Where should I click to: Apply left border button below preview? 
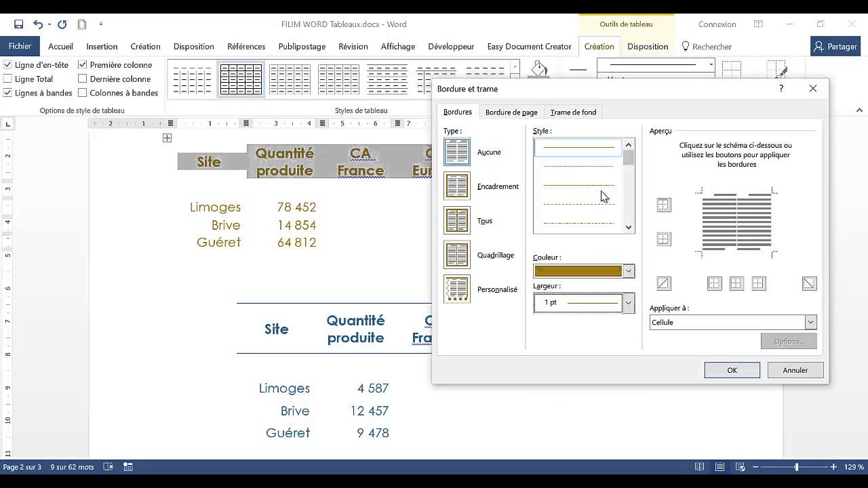[714, 283]
